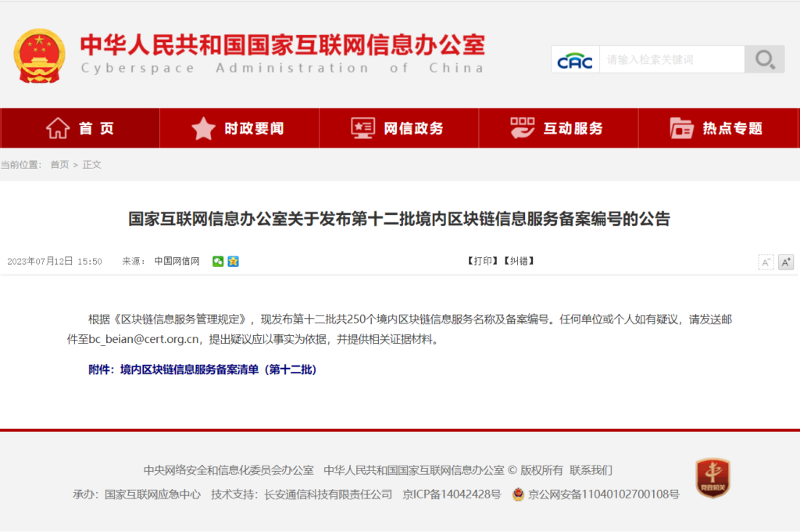800x532 pixels.
Task: Click the 京公网安备11040102700108号 link
Action: tap(604, 495)
